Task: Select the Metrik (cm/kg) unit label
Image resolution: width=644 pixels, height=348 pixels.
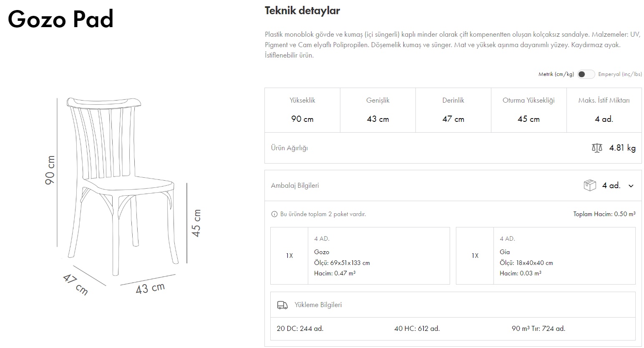Action: [556, 74]
